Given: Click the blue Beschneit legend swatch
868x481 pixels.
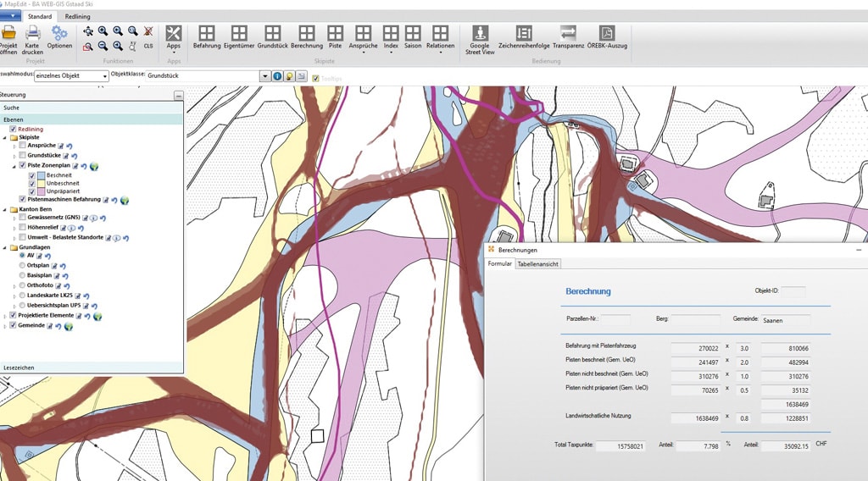Looking at the screenshot, I should pos(41,174).
